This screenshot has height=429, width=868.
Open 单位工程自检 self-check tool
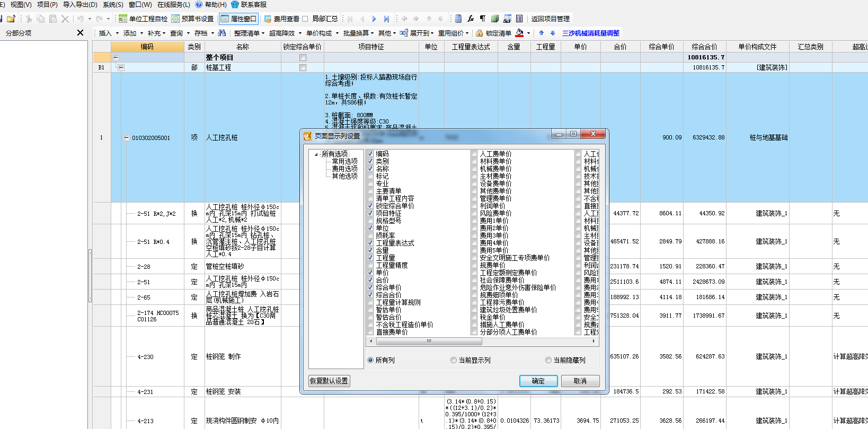click(x=143, y=19)
